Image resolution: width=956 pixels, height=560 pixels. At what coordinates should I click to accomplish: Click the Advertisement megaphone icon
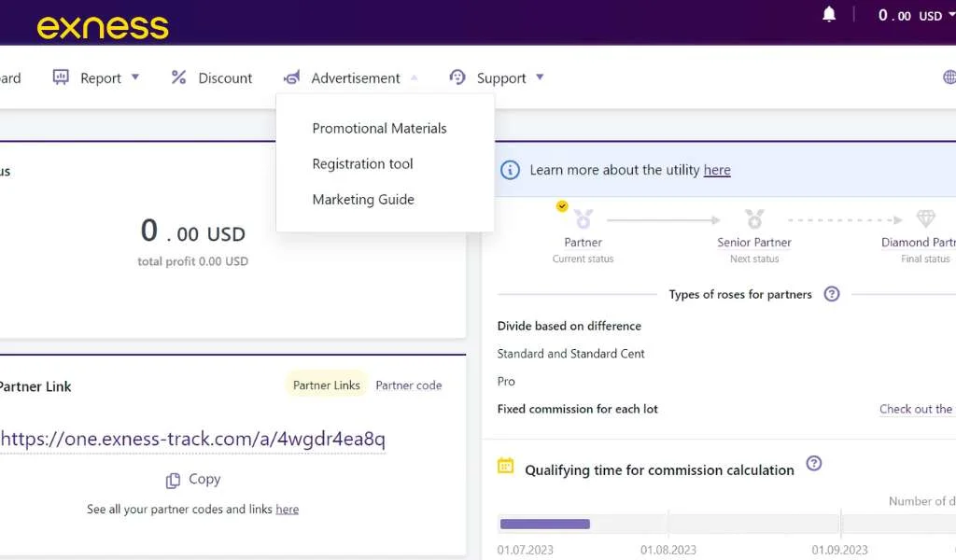tap(292, 77)
